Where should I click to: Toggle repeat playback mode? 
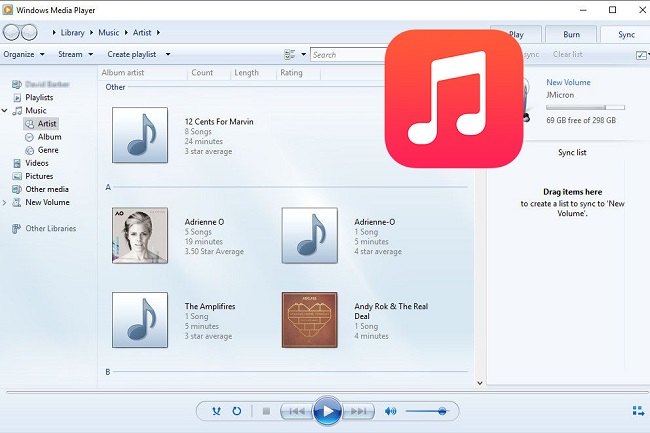point(237,411)
